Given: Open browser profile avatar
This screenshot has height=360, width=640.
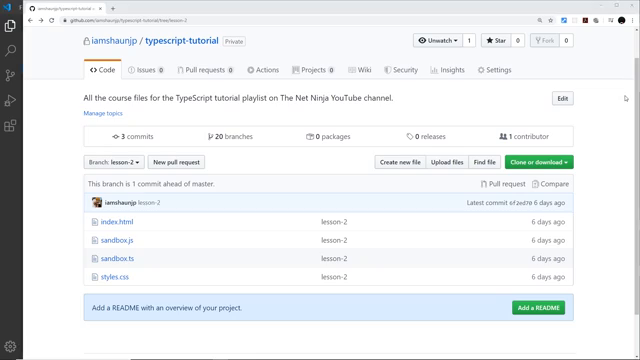Looking at the screenshot, I should point(622,20).
